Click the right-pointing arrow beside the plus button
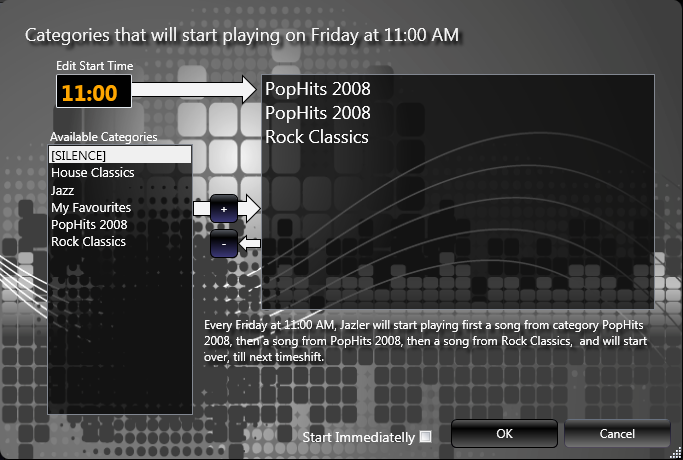 (250, 208)
